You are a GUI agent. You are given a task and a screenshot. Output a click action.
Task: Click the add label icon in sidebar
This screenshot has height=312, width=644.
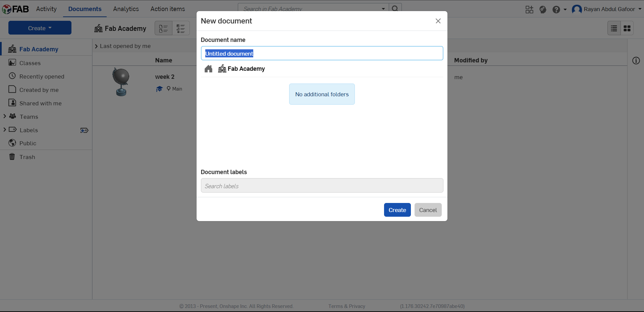point(84,130)
